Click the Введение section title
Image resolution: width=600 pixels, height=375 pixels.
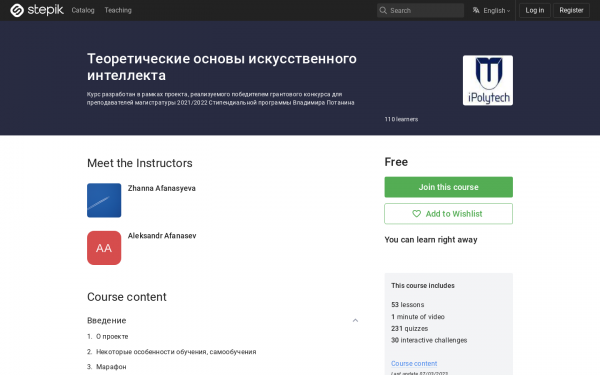(x=107, y=320)
